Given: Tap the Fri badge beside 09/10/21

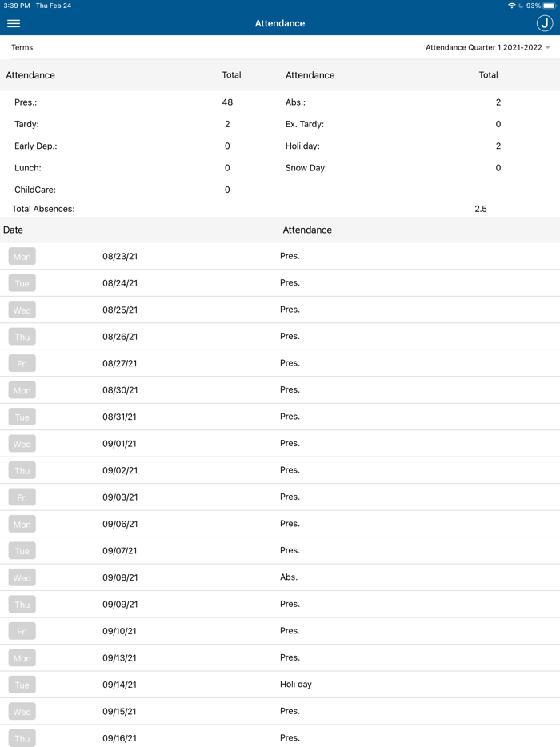Looking at the screenshot, I should click(x=22, y=631).
